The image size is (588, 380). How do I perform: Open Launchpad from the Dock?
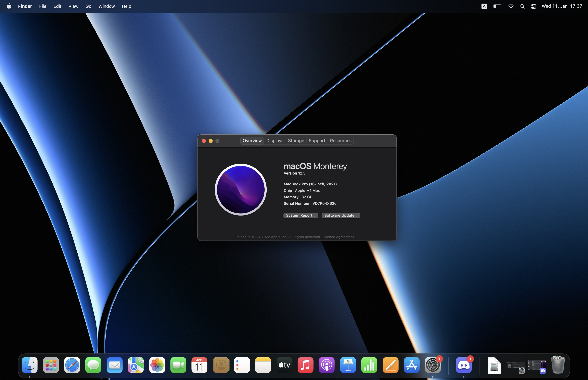click(x=51, y=365)
